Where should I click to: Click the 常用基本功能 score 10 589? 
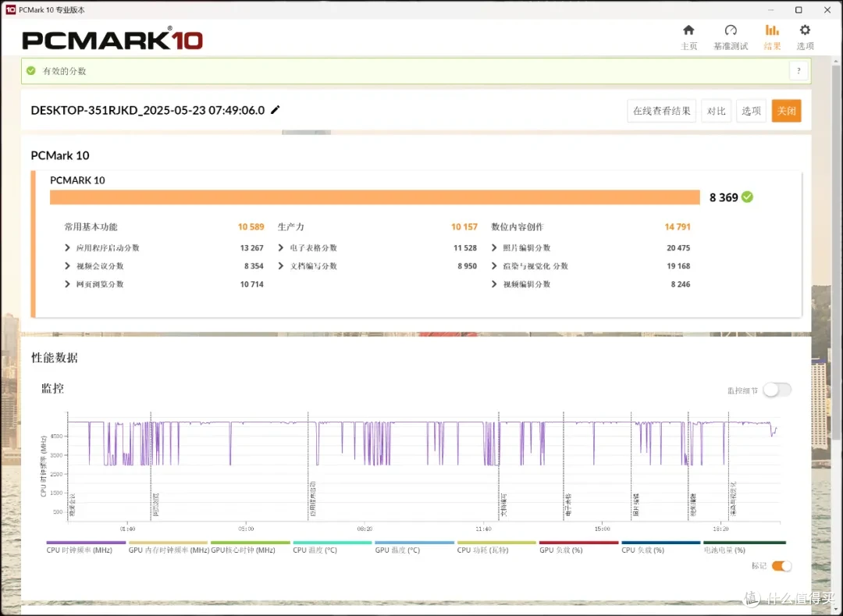coord(251,227)
